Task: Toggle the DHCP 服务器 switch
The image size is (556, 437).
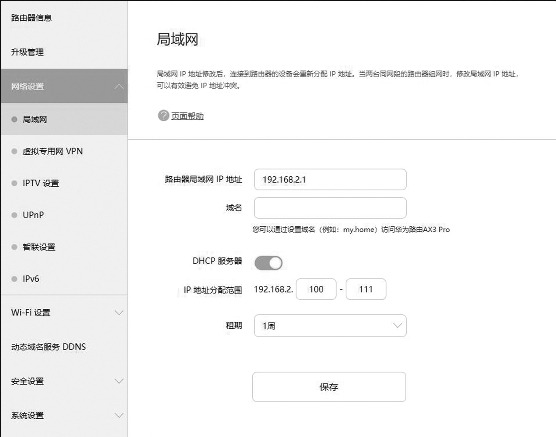Action: coord(268,263)
